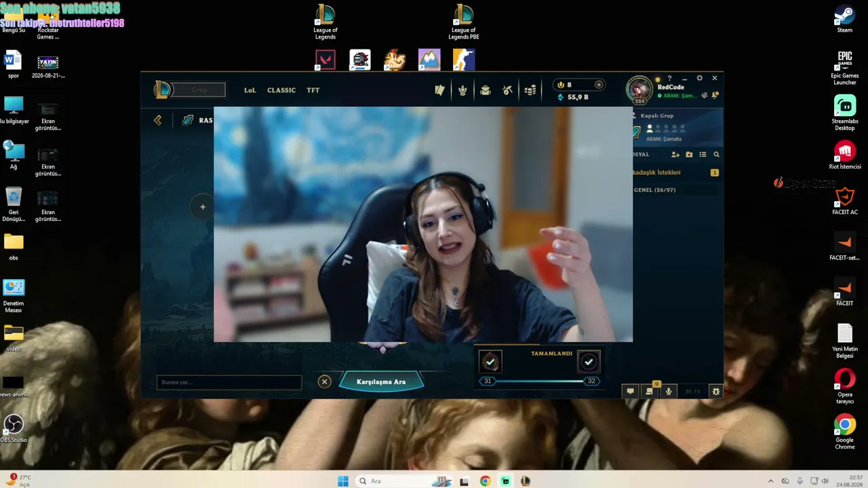The height and width of the screenshot is (488, 868).
Task: Open the obs folder on desktop
Action: pyautogui.click(x=14, y=247)
